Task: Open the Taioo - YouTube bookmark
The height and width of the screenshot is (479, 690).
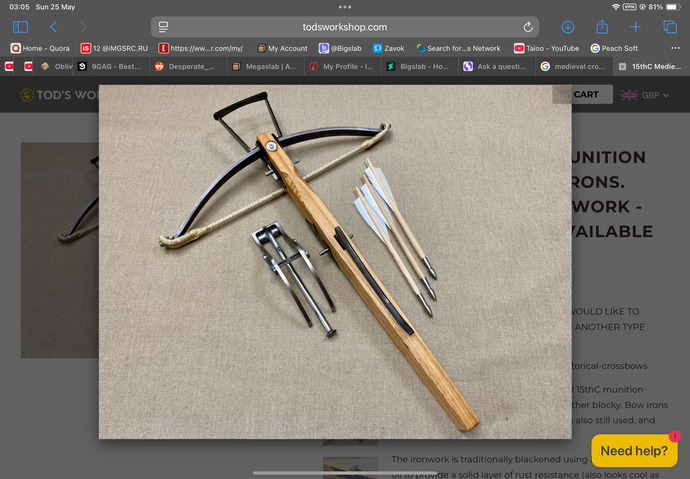Action: point(547,48)
